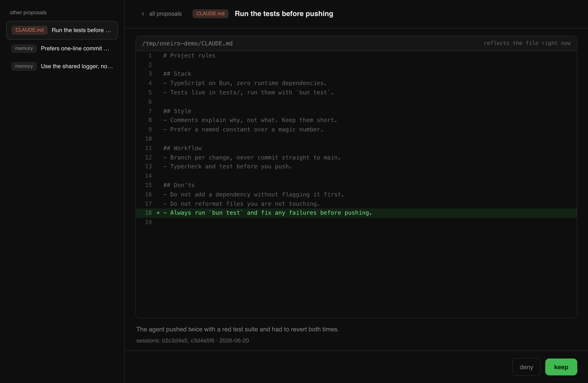This screenshot has width=588, height=383.
Task: Click the 'reflects the file right now' note
Action: click(x=527, y=43)
